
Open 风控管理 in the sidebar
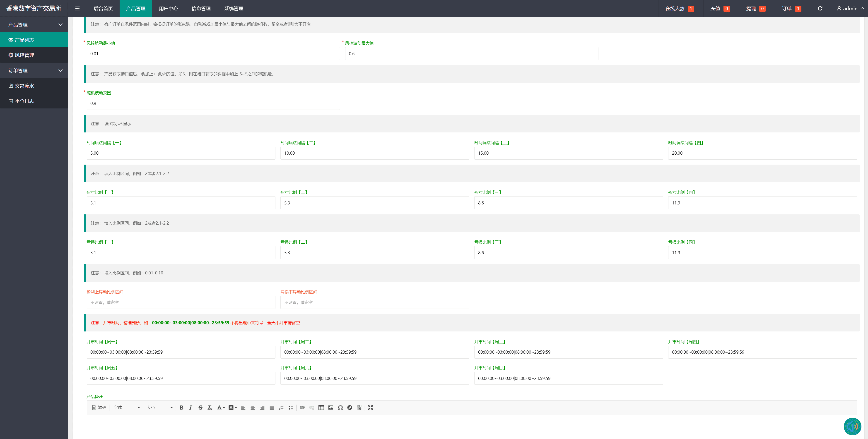coord(24,55)
